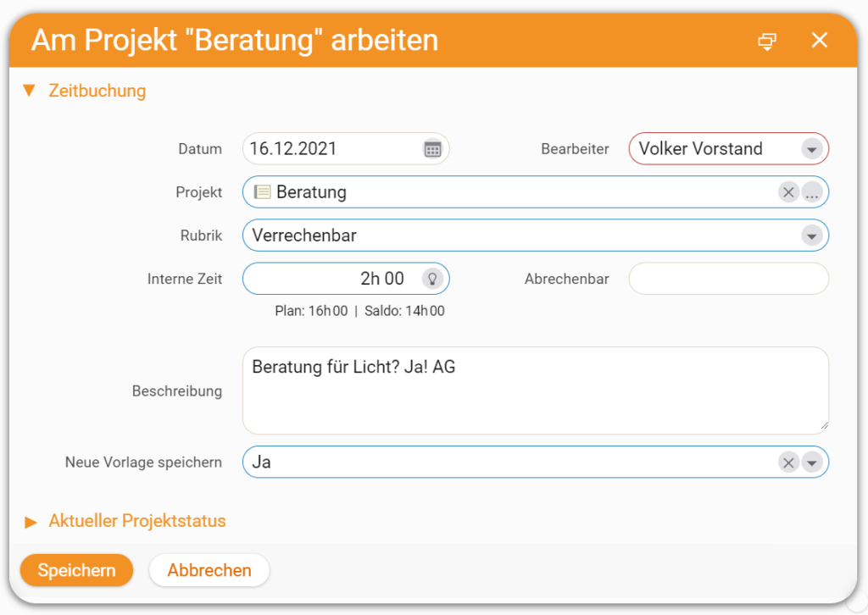Click the project list icon beside Beratung
The image size is (868, 615).
pos(262,192)
